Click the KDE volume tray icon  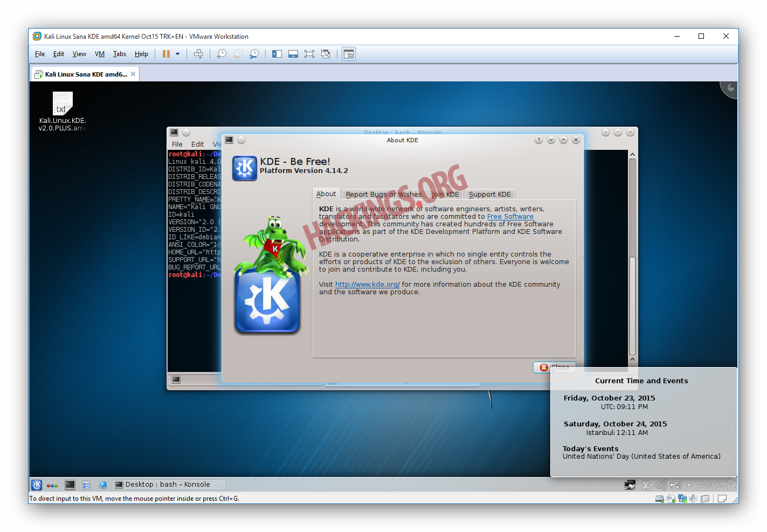tap(660, 485)
